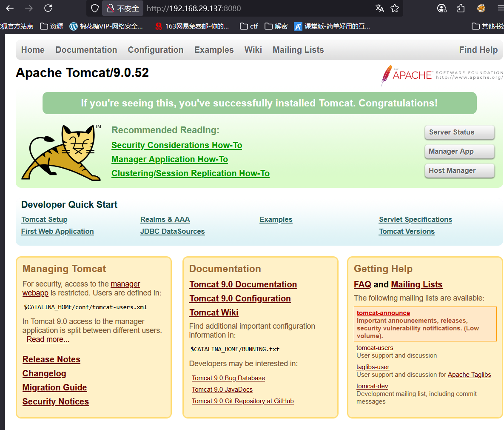The image size is (504, 430).
Task: Open Tomcat 9.0 Configuration link
Action: pos(240,299)
